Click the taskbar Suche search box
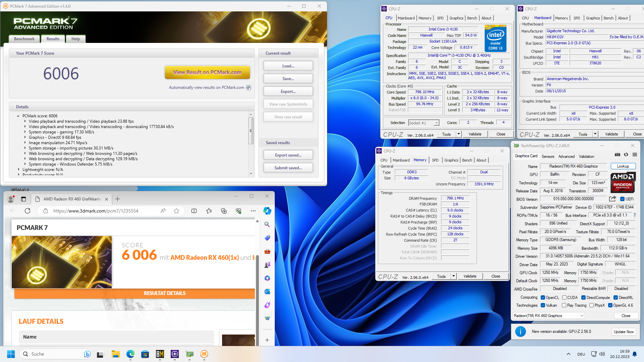Screen dimensions: 644x362 pos(56,354)
